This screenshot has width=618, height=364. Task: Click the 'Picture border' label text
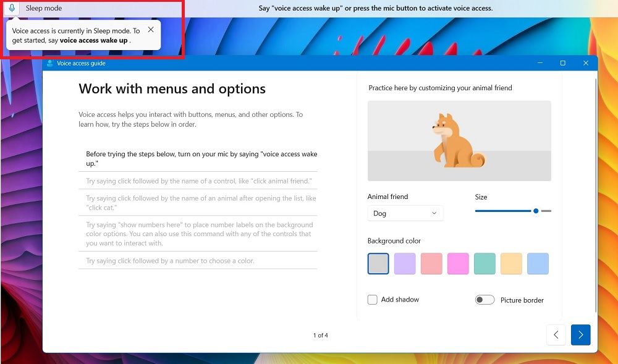(x=522, y=300)
